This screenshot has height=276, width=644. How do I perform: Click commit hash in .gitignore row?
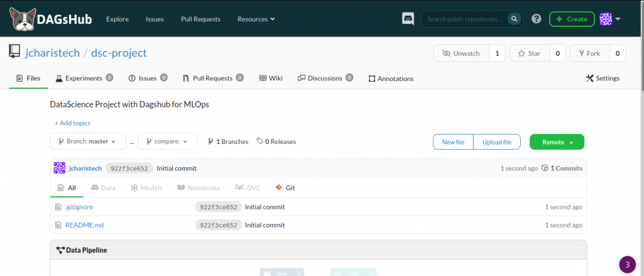pyautogui.click(x=218, y=207)
